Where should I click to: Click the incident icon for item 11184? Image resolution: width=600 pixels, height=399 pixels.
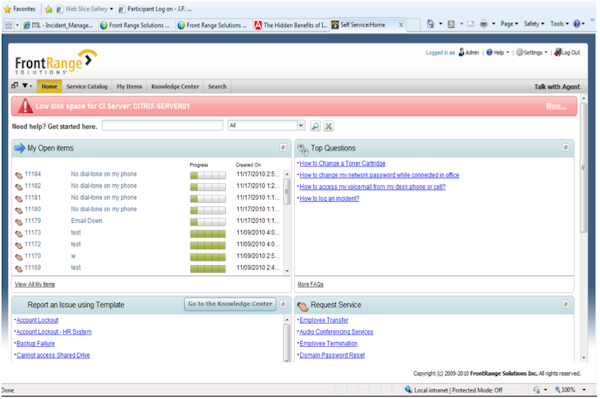click(x=19, y=175)
